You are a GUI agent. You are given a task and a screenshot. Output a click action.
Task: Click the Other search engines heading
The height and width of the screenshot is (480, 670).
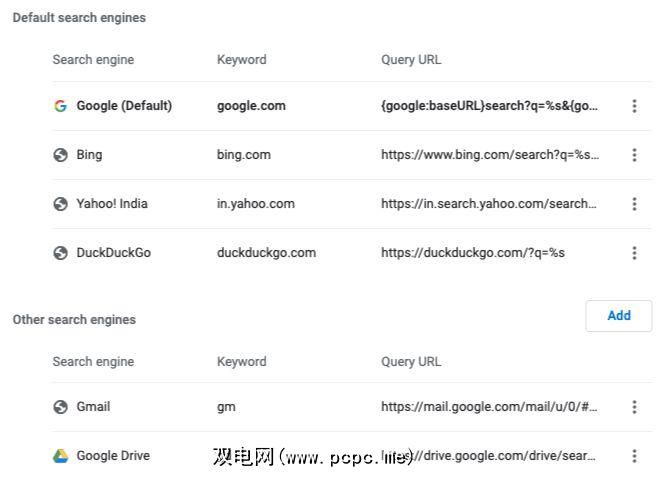pyautogui.click(x=74, y=320)
